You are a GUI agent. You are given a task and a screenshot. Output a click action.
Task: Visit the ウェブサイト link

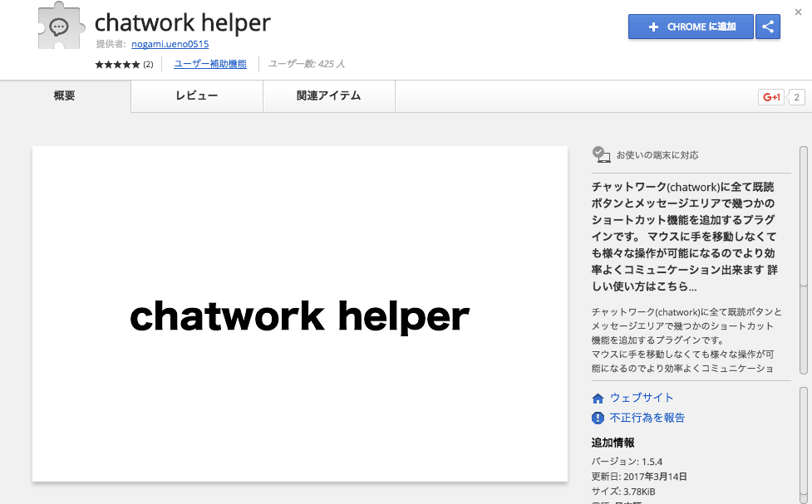click(x=642, y=398)
